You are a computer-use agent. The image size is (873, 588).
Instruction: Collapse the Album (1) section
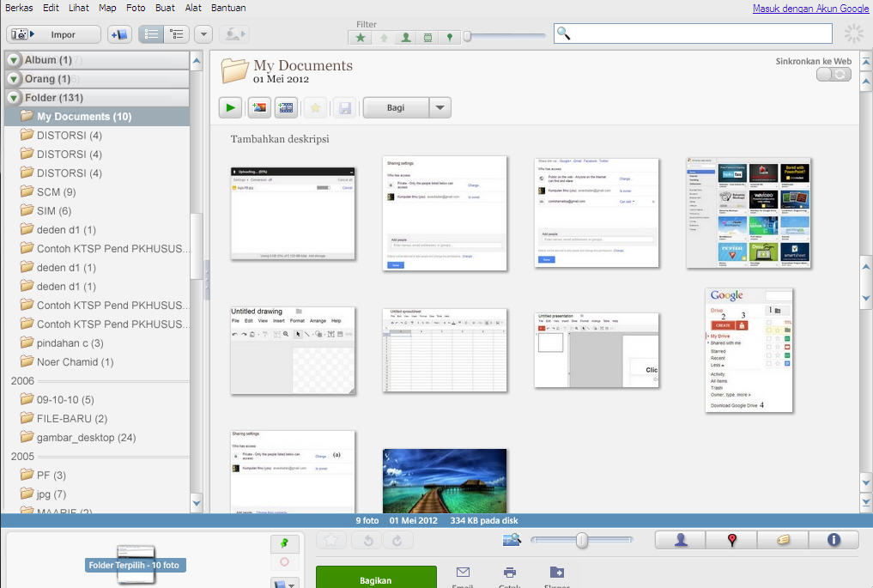coord(14,60)
